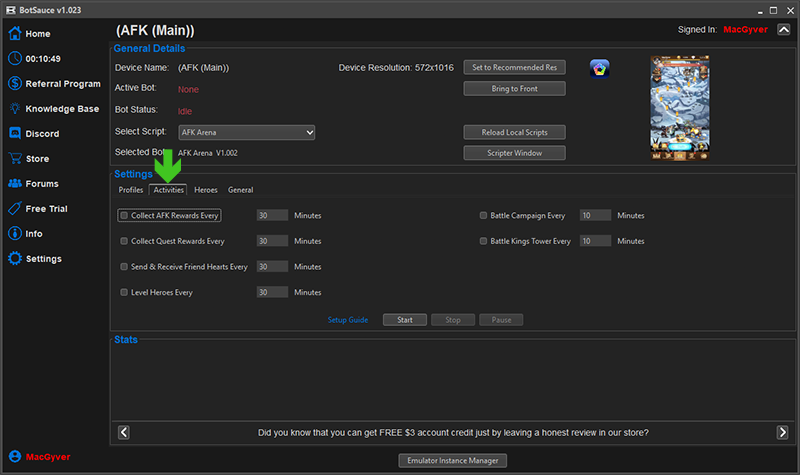Click the Home icon in sidebar

click(15, 33)
